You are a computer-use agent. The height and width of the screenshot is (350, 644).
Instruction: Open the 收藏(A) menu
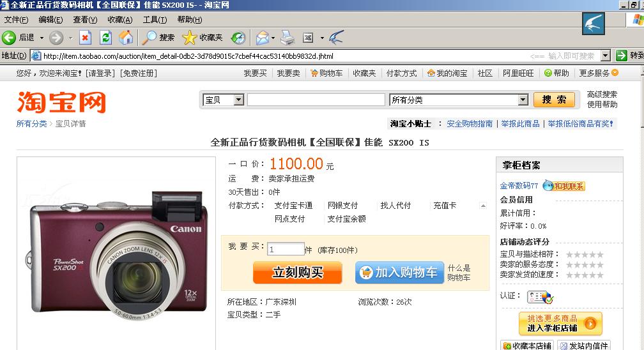[120, 20]
